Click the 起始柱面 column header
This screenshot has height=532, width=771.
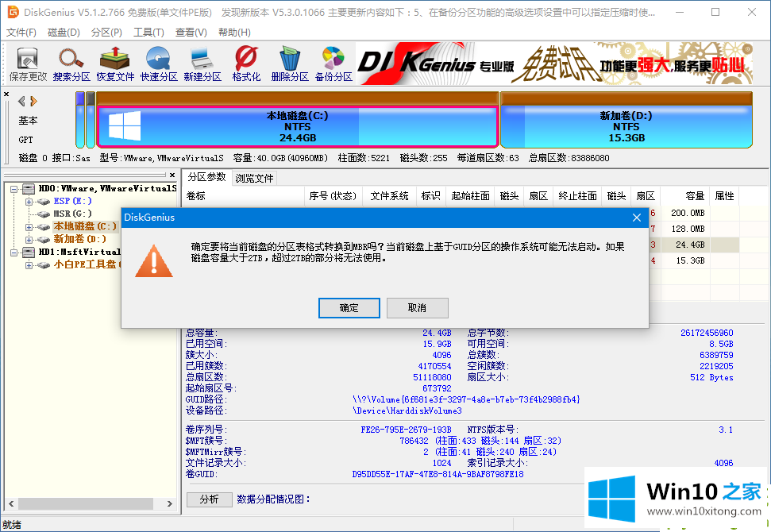tap(470, 195)
